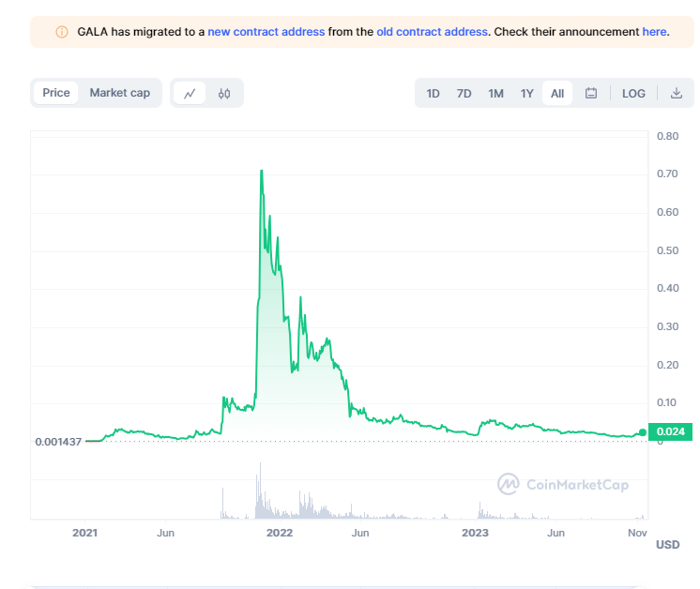Download chart data icon

(677, 93)
